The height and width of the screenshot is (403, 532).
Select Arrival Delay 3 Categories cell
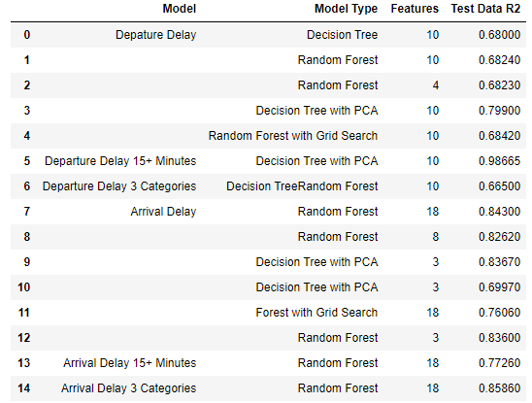pyautogui.click(x=128, y=388)
